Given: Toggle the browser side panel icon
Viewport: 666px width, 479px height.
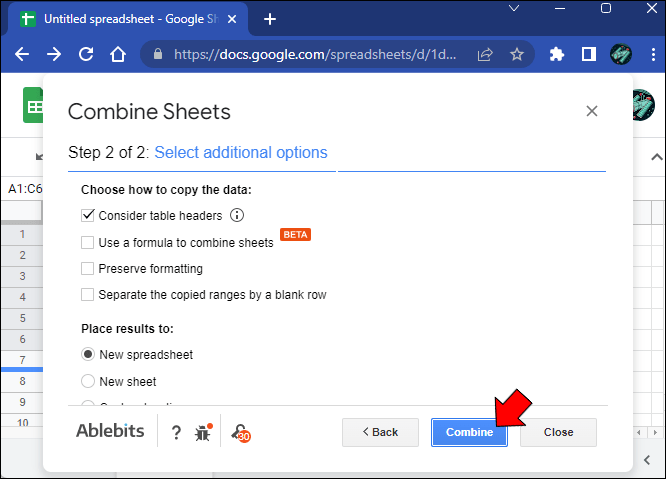Looking at the screenshot, I should [x=589, y=55].
